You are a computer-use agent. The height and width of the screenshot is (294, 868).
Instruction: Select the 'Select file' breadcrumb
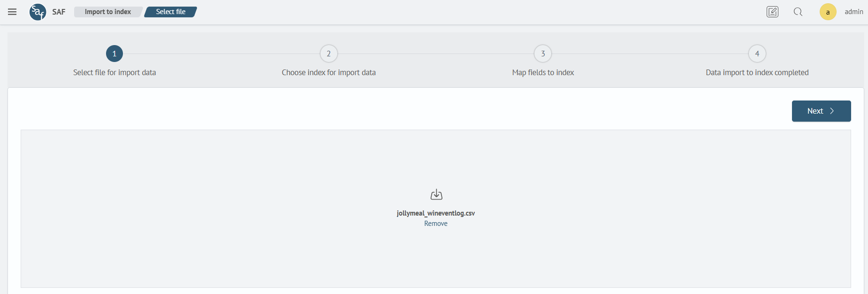(x=171, y=12)
